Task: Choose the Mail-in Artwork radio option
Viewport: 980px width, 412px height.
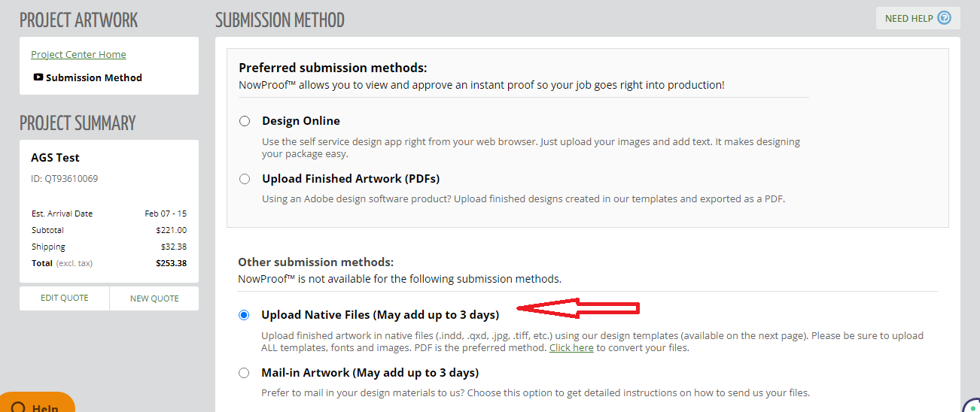Action: (244, 373)
